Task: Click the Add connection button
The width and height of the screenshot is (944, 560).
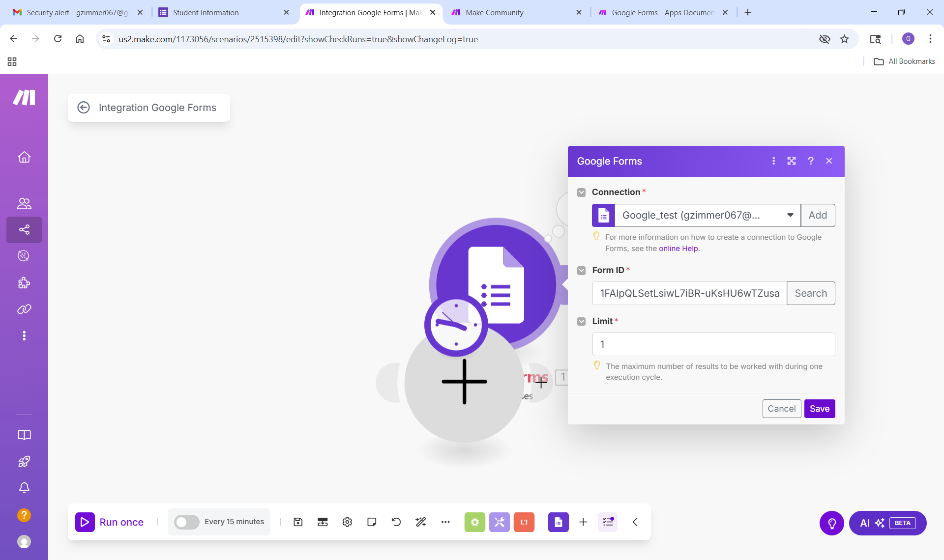Action: 818,215
